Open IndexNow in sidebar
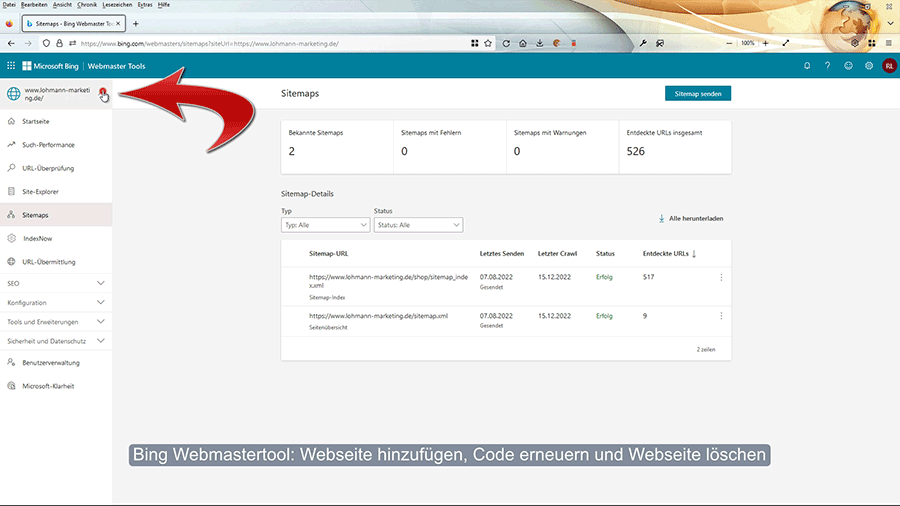900x506 pixels. (x=56, y=239)
